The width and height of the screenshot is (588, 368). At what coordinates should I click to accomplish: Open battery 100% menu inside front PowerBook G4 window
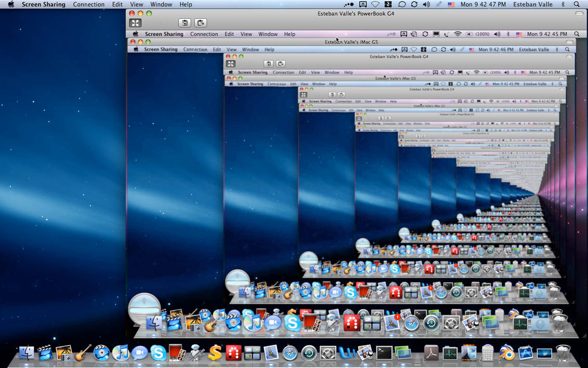point(478,34)
